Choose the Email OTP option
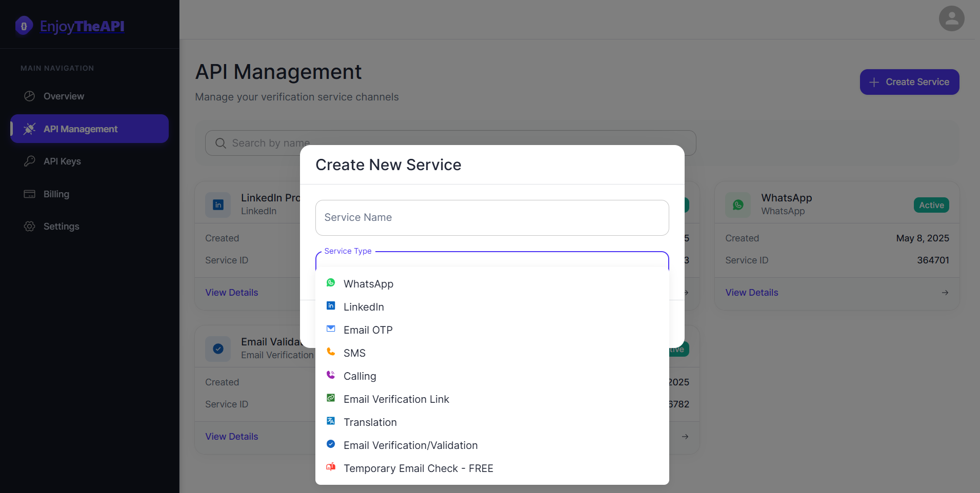 click(x=492, y=330)
